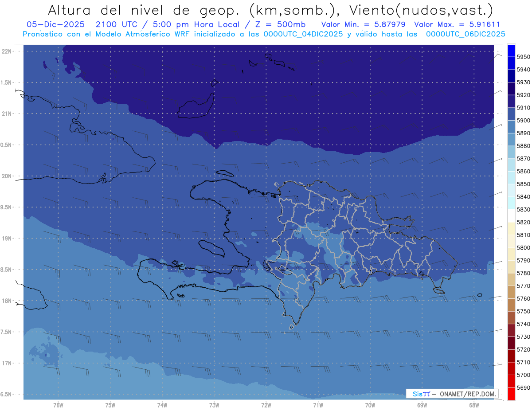The height and width of the screenshot is (411, 532).
Task: Click the '5780' legend value
Action: 523,273
